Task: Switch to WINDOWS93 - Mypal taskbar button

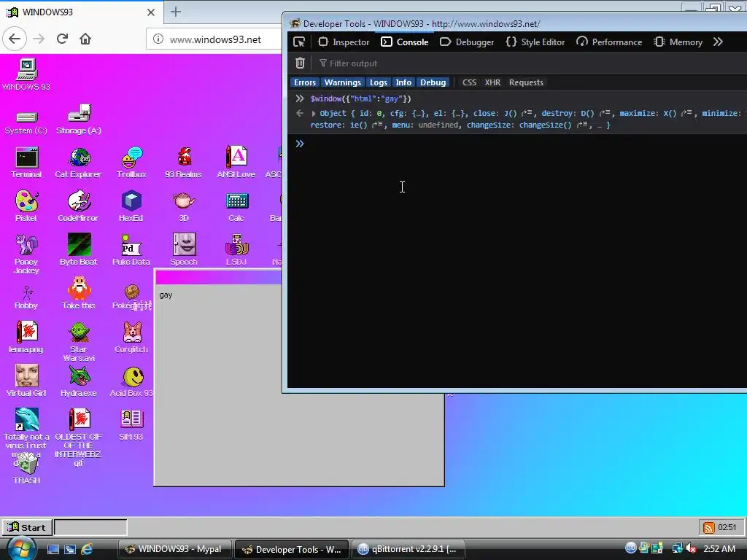Action: [x=174, y=549]
